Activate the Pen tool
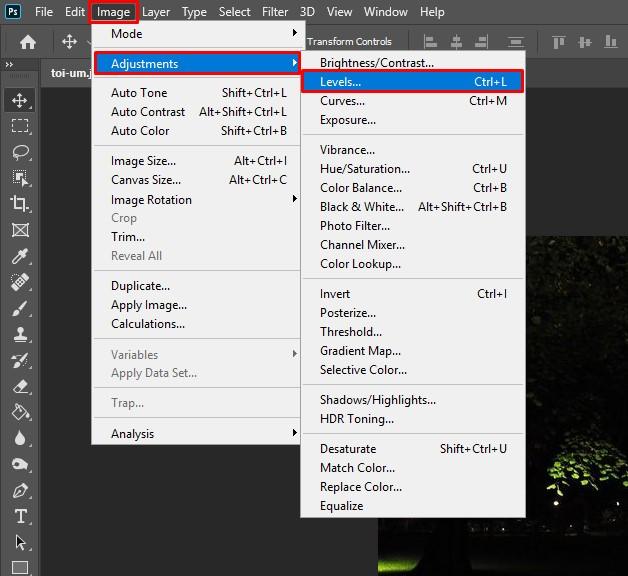Viewport: 628px width, 576px height. (x=20, y=490)
